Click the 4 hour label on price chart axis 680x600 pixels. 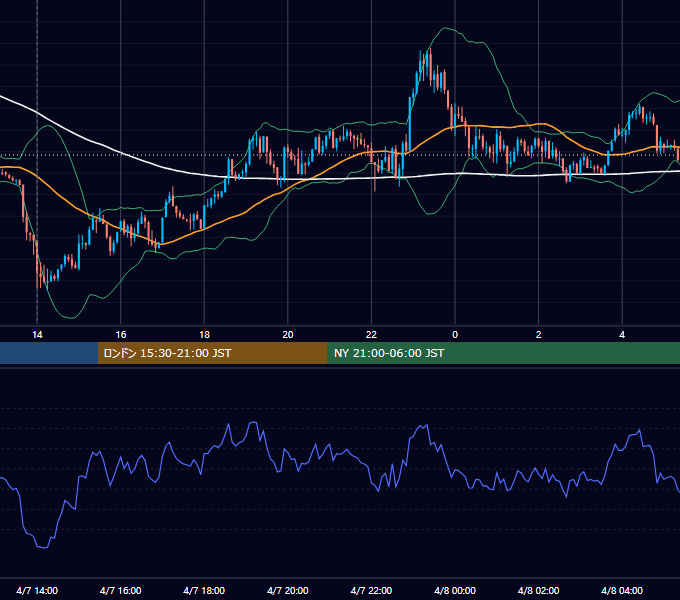(622, 335)
